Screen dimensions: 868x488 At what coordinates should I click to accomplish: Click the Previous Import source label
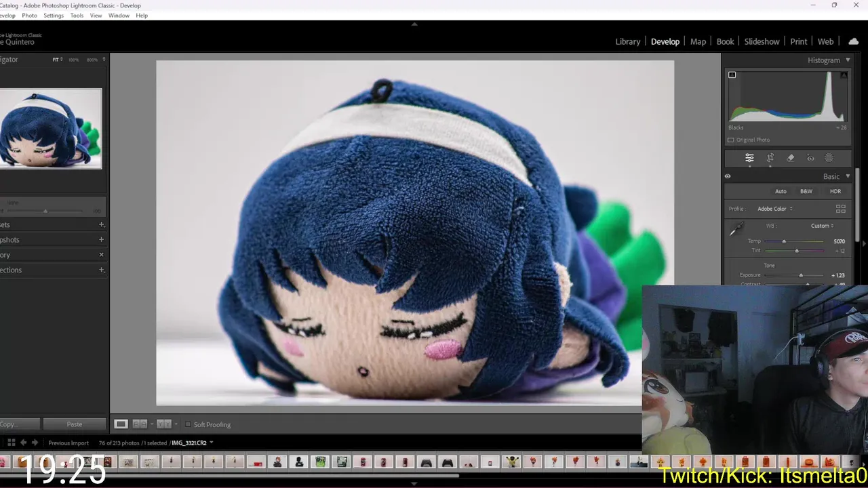click(68, 443)
